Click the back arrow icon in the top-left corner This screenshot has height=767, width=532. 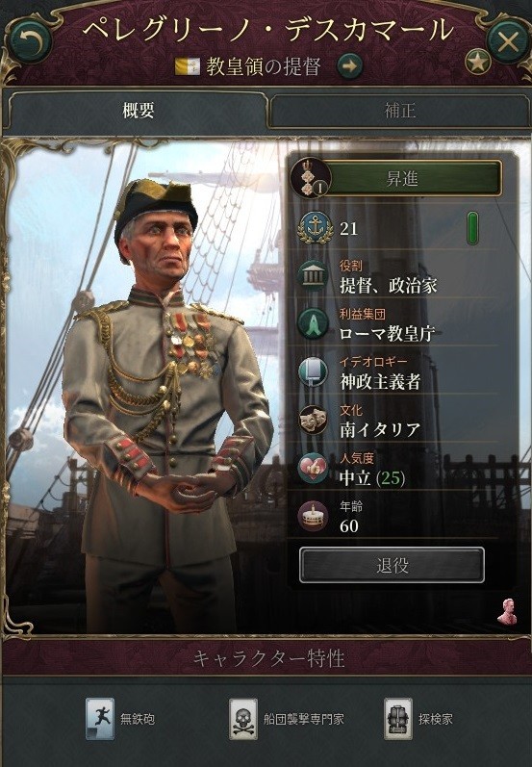point(31,40)
